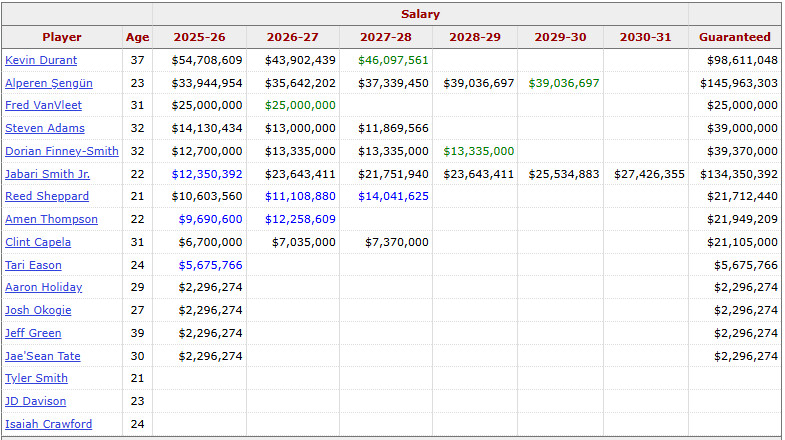Image resolution: width=785 pixels, height=440 pixels.
Task: Click Jeff Green's name link
Action: [33, 333]
